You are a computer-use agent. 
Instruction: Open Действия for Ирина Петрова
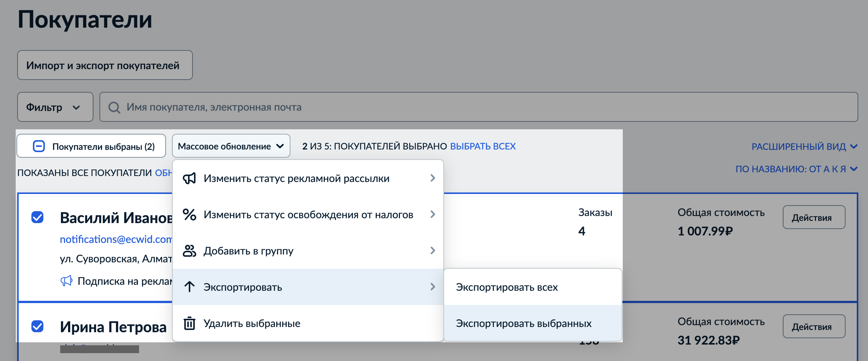[x=814, y=327]
